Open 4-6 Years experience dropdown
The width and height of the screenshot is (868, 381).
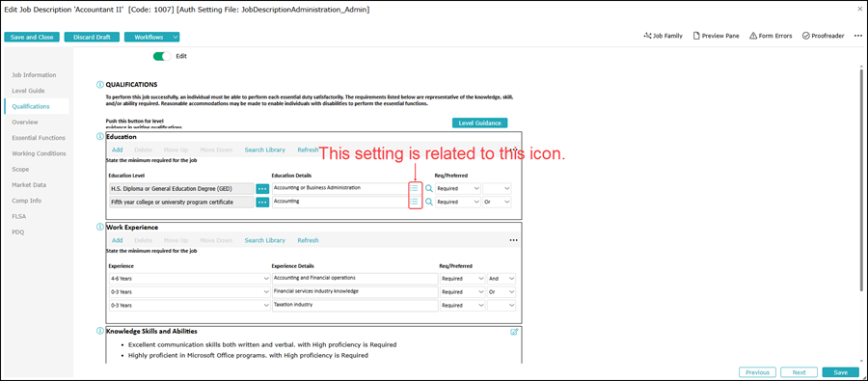pos(190,279)
